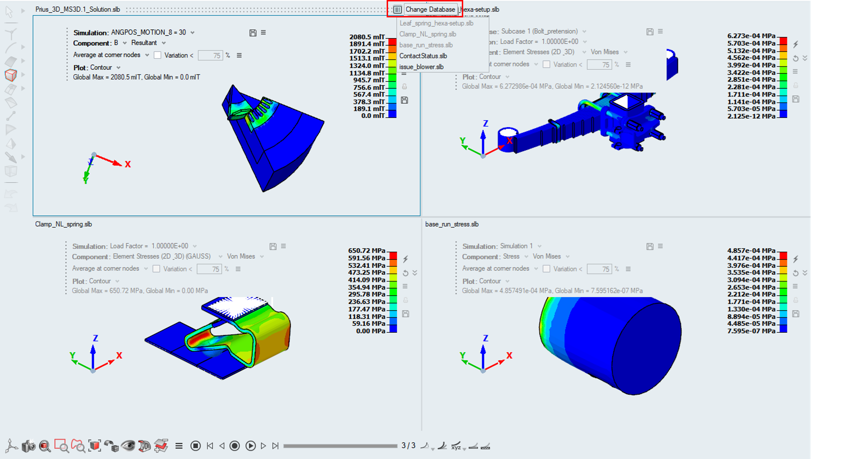Click the save icon next to ANGPOS_MOTION simulation

(253, 33)
